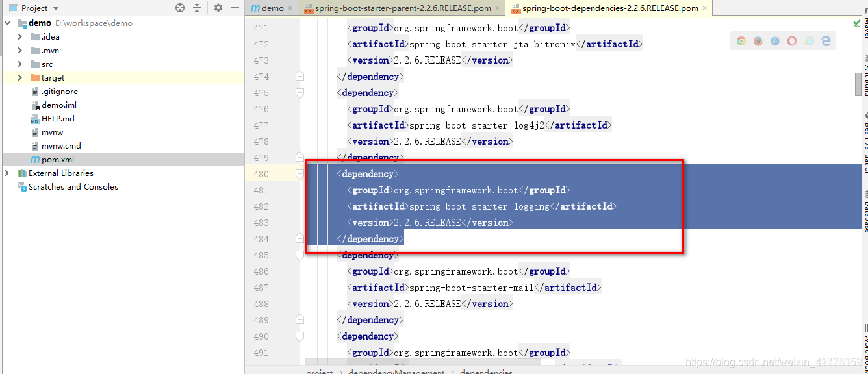This screenshot has width=868, height=374.
Task: Collapse the demo root node
Action: tap(7, 23)
